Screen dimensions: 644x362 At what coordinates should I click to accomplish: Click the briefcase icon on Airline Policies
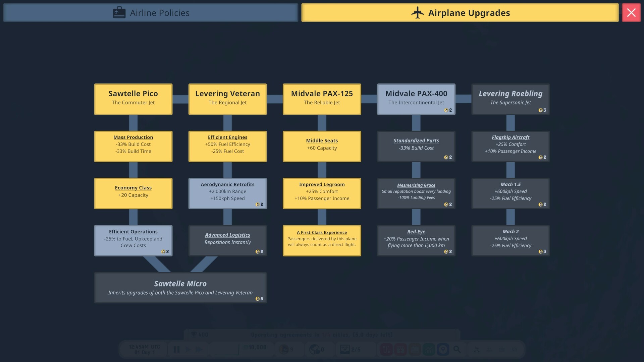(119, 13)
